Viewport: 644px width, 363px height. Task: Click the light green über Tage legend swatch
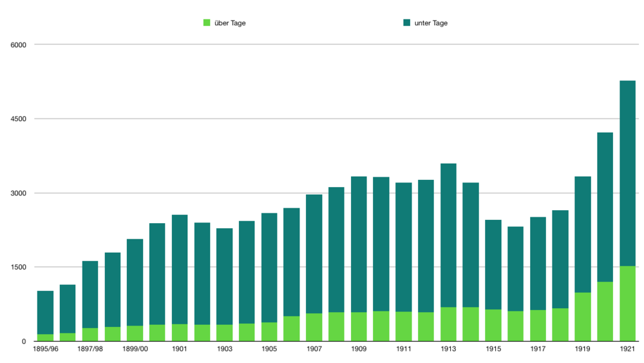207,23
